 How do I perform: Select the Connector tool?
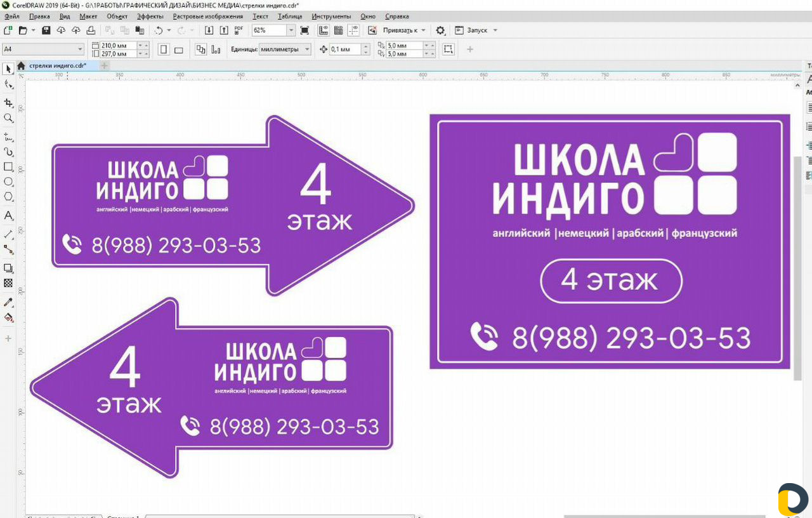9,249
